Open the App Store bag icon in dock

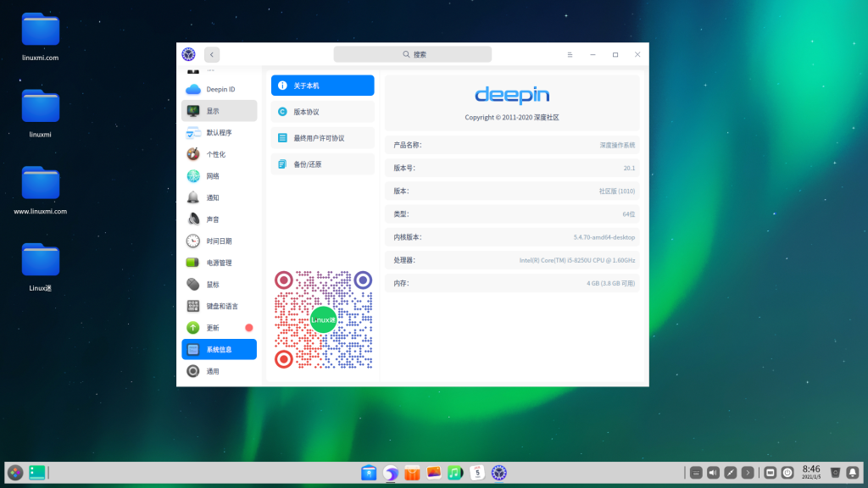(412, 473)
